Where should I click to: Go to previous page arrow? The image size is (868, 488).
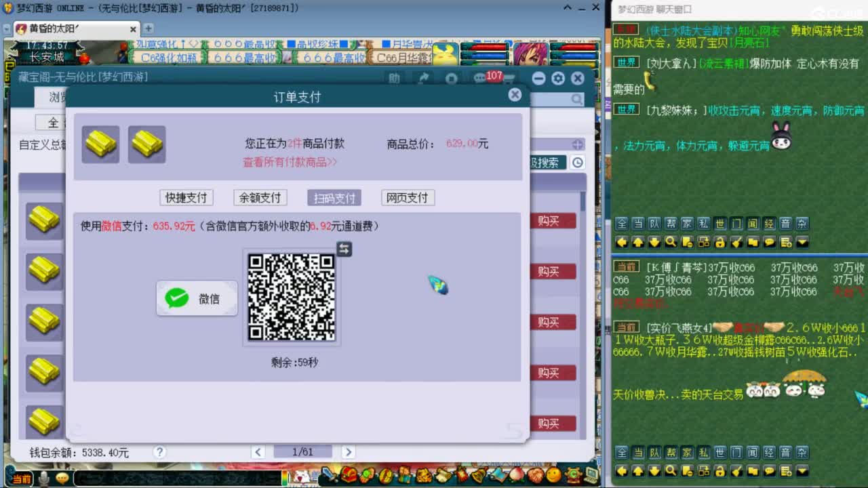258,452
